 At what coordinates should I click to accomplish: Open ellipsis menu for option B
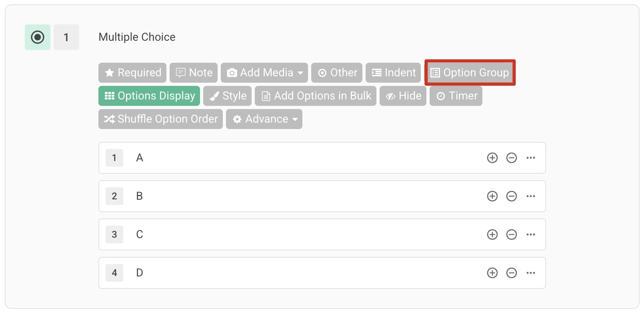tap(530, 196)
